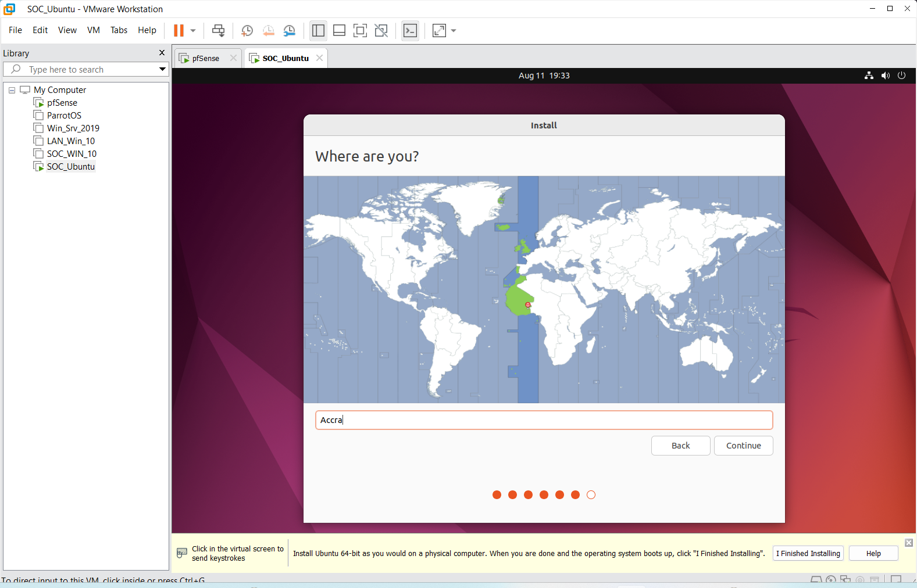
Task: Revert VM to previous snapshot
Action: pos(268,31)
